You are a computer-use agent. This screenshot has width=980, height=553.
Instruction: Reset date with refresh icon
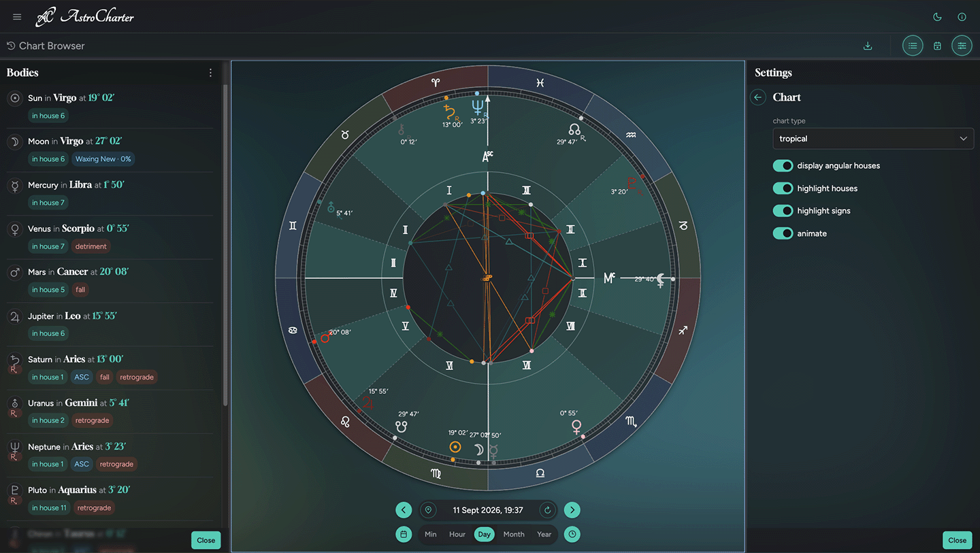[x=548, y=509]
